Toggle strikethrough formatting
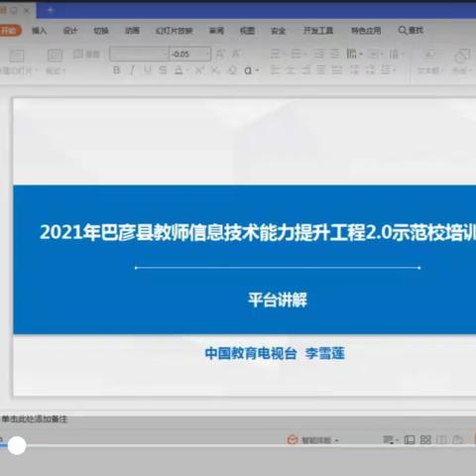Image resolution: width=476 pixels, height=476 pixels. pos(163,70)
